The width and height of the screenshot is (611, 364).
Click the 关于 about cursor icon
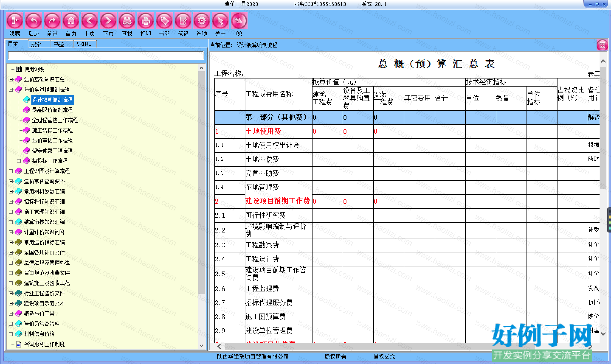coord(220,21)
